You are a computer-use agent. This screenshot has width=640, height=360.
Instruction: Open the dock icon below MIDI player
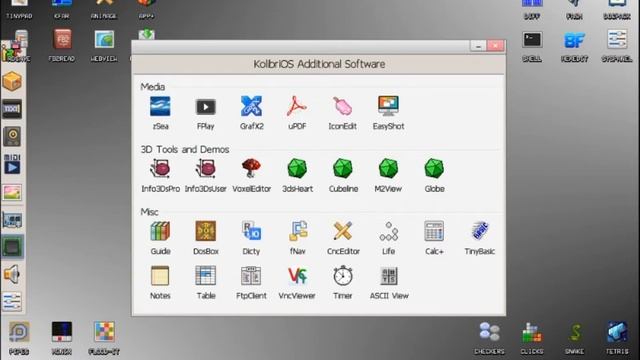point(12,192)
